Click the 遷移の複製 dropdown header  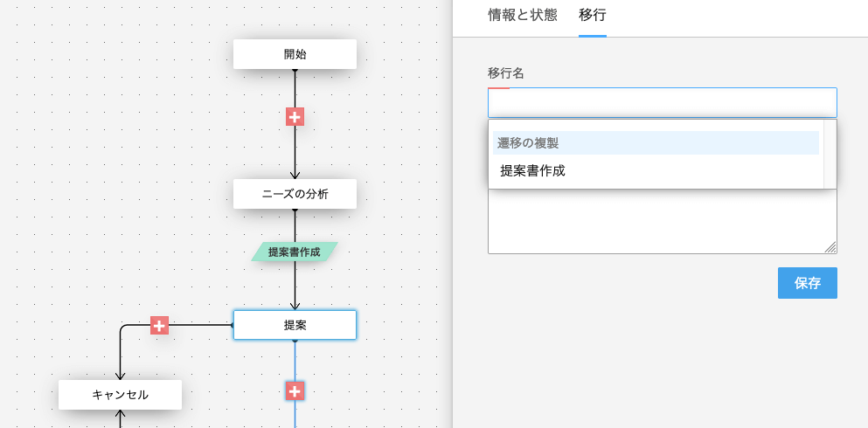(656, 142)
